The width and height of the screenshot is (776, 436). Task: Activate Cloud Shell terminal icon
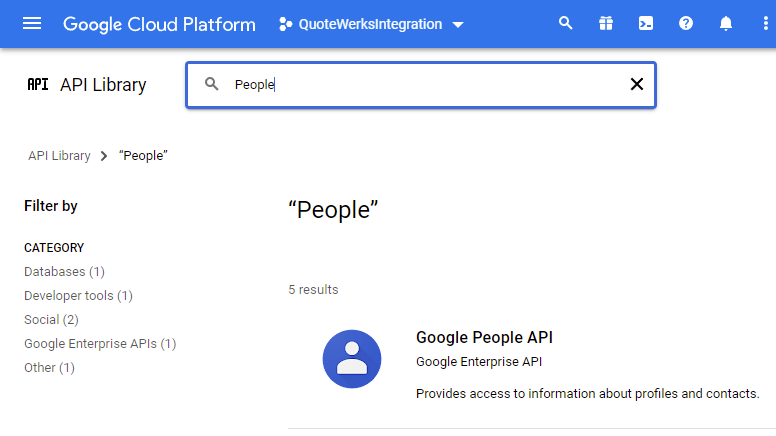click(x=646, y=24)
